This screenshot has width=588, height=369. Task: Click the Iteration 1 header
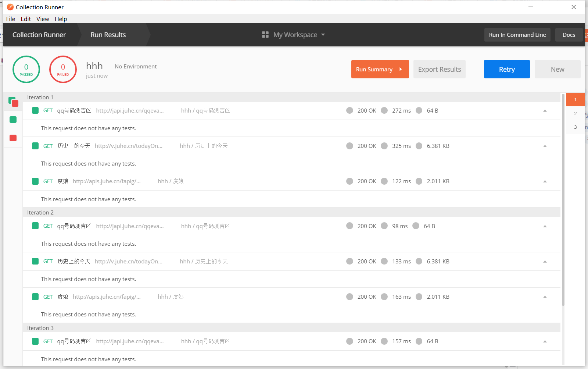pos(291,97)
